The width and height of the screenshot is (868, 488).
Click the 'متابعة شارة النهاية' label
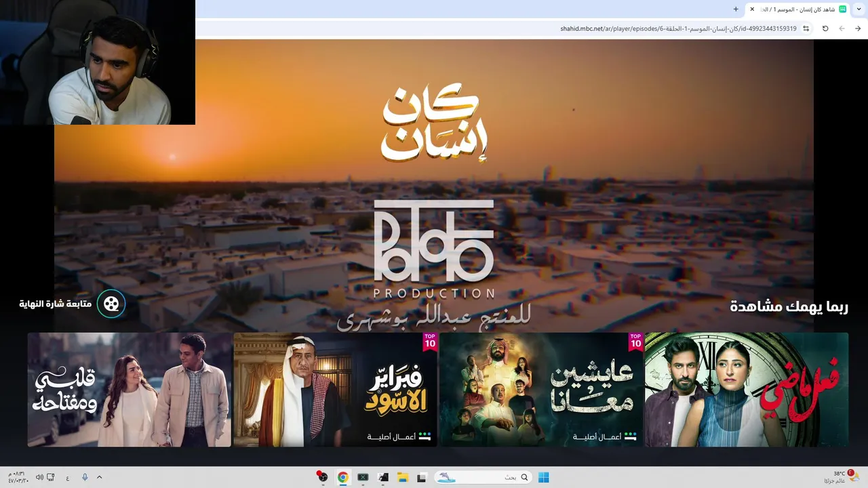tap(56, 304)
